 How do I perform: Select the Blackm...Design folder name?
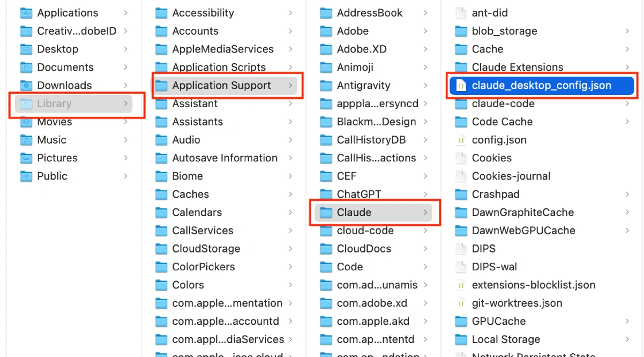(377, 122)
